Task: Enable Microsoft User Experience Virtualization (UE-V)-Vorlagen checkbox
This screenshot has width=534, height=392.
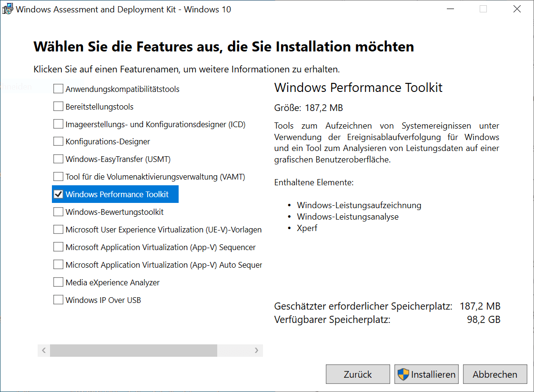Action: pyautogui.click(x=58, y=230)
